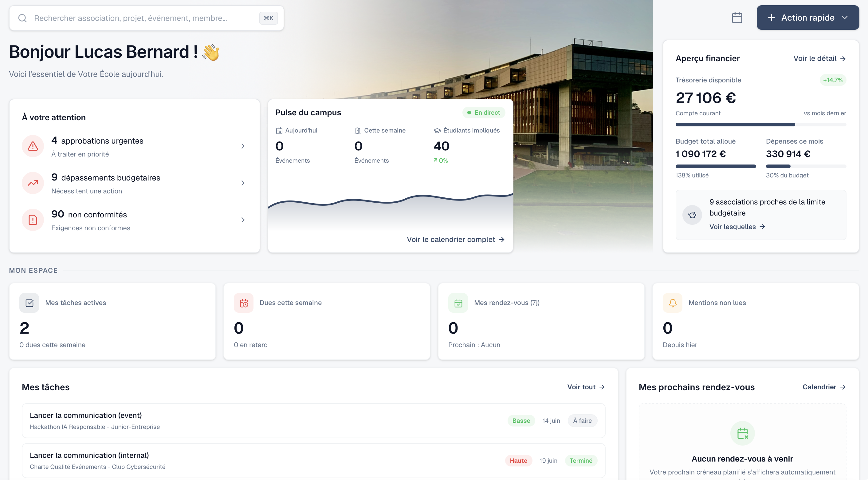The image size is (868, 480).
Task: Click the Budget total alloué progress bar
Action: point(716,166)
